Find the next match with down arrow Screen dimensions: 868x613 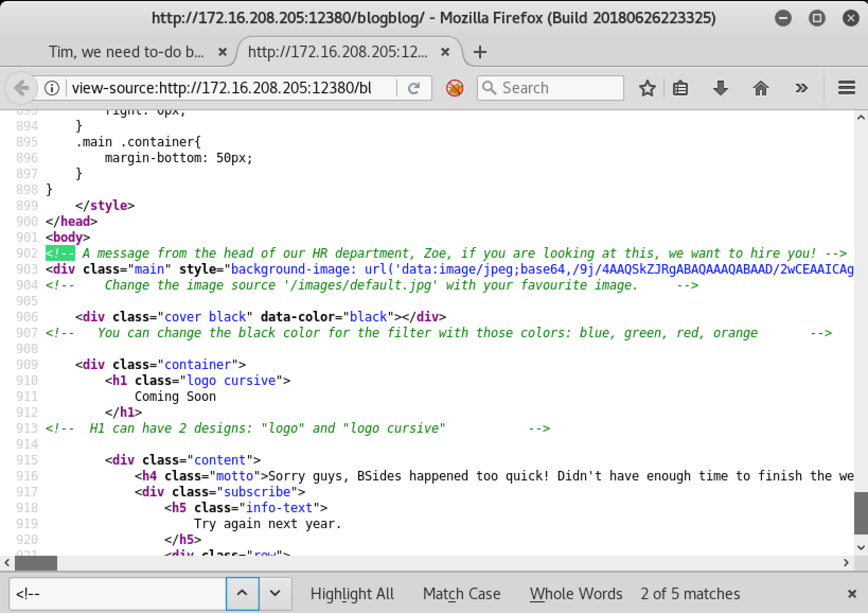tap(274, 593)
